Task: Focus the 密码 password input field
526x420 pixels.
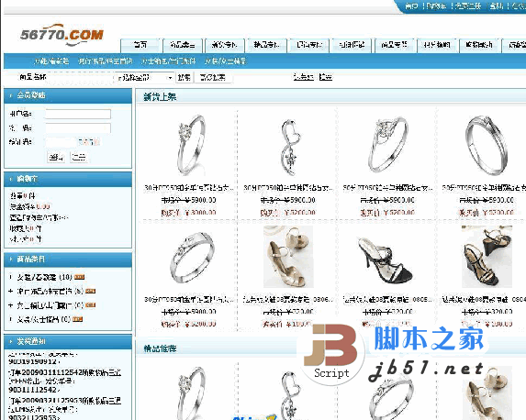Action: point(78,128)
